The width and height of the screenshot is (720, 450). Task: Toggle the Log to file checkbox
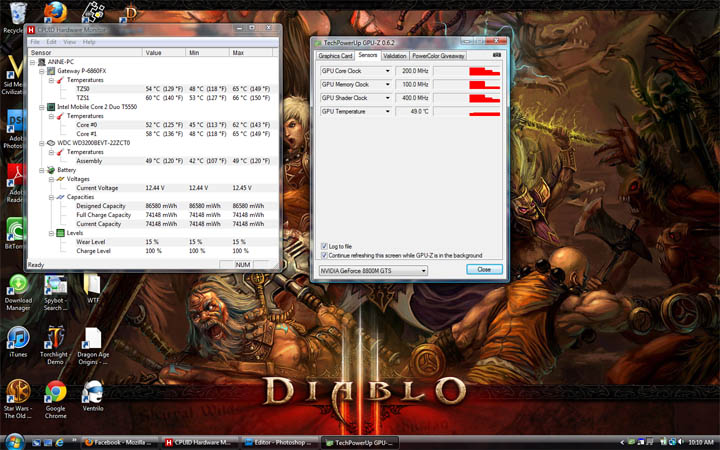pyautogui.click(x=324, y=246)
